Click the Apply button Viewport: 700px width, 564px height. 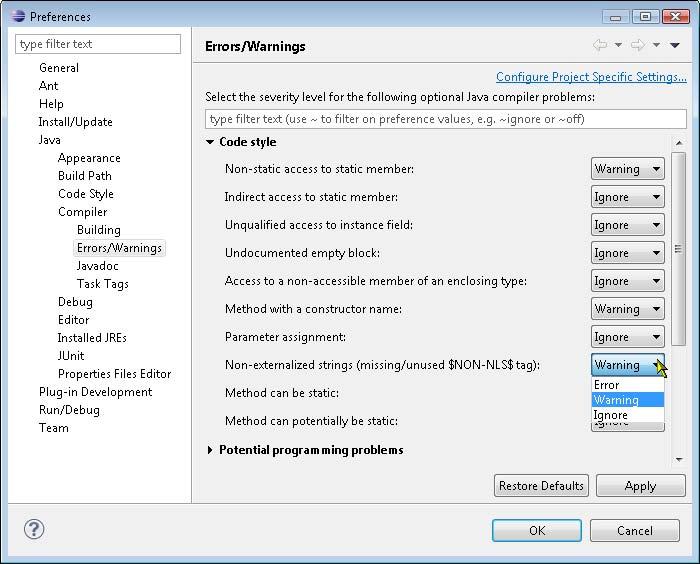[640, 486]
